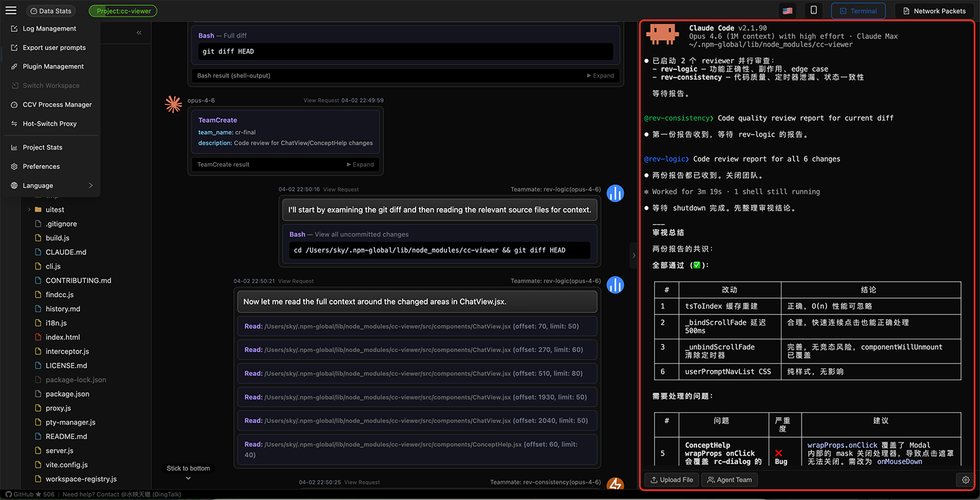
Task: Select server.js in file tree
Action: 59,451
